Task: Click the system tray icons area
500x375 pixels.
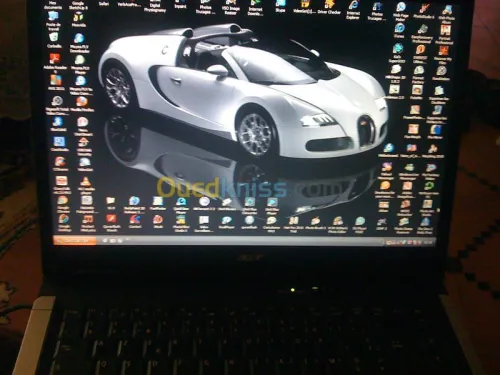Action: click(x=410, y=241)
